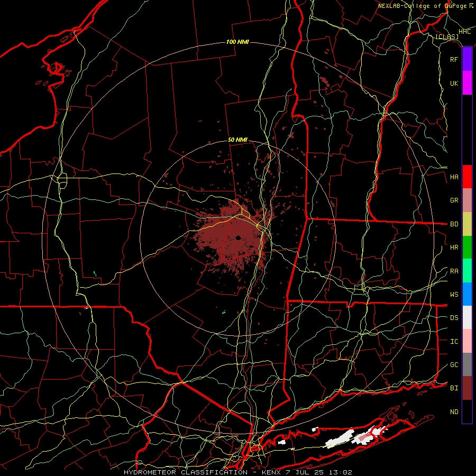Click the WS blue legend swatch
476x476 pixels.
pos(467,294)
